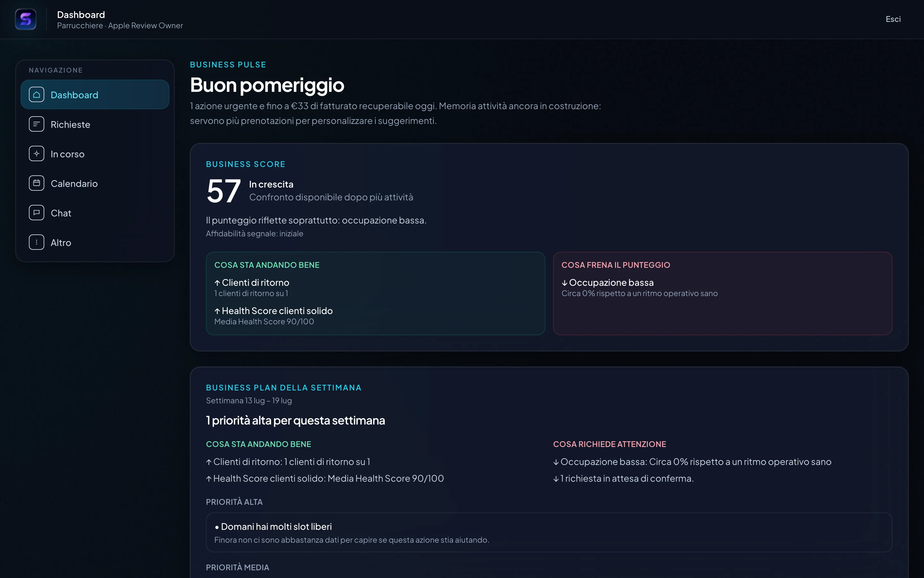The width and height of the screenshot is (924, 578).
Task: Click the Dashboard home icon in sidebar
Action: click(x=37, y=95)
